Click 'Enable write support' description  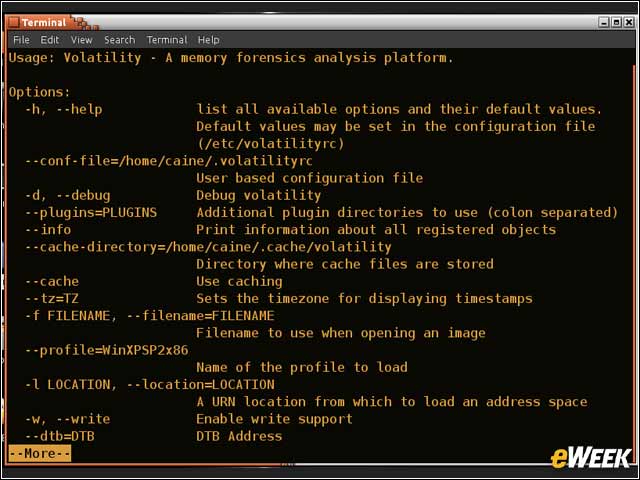[x=274, y=419]
